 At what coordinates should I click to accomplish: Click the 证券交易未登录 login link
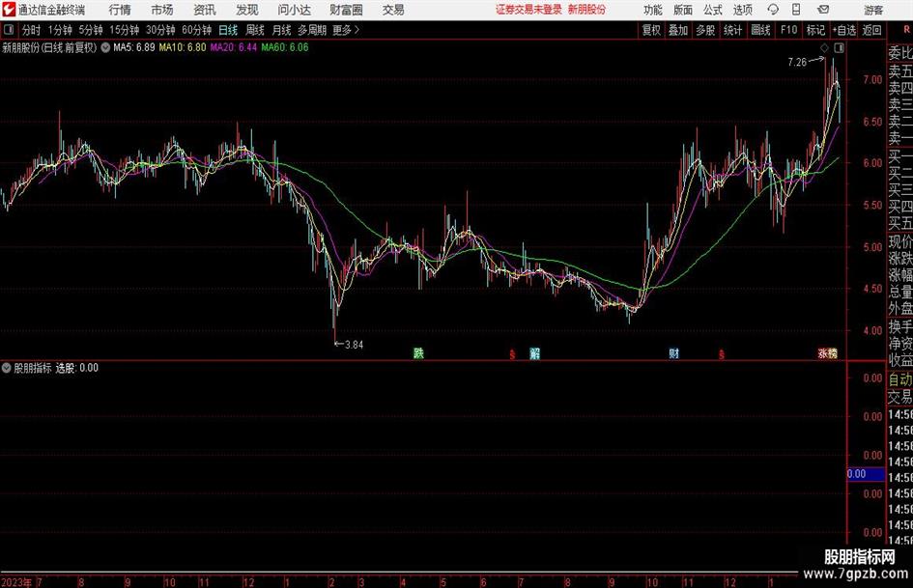click(x=528, y=10)
